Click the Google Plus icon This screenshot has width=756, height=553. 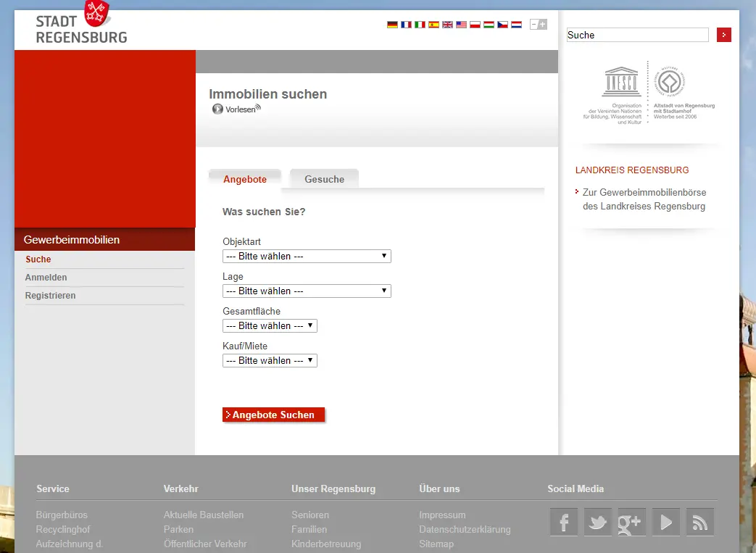(631, 522)
